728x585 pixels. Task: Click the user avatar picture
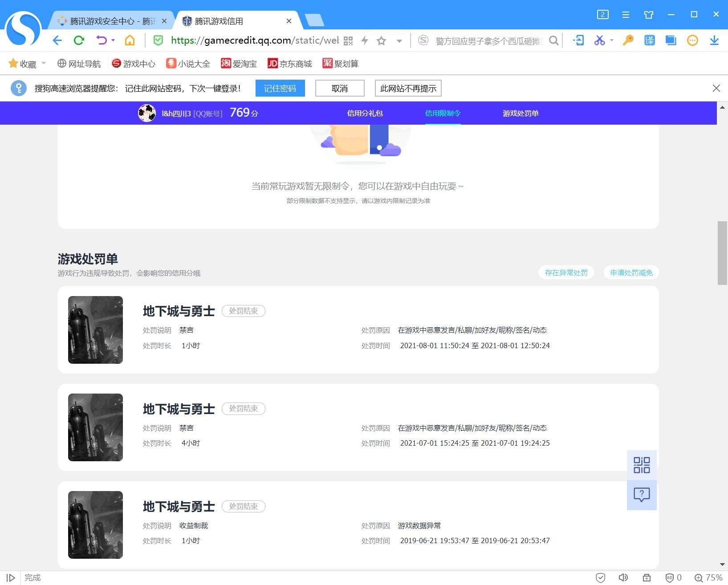pyautogui.click(x=146, y=113)
